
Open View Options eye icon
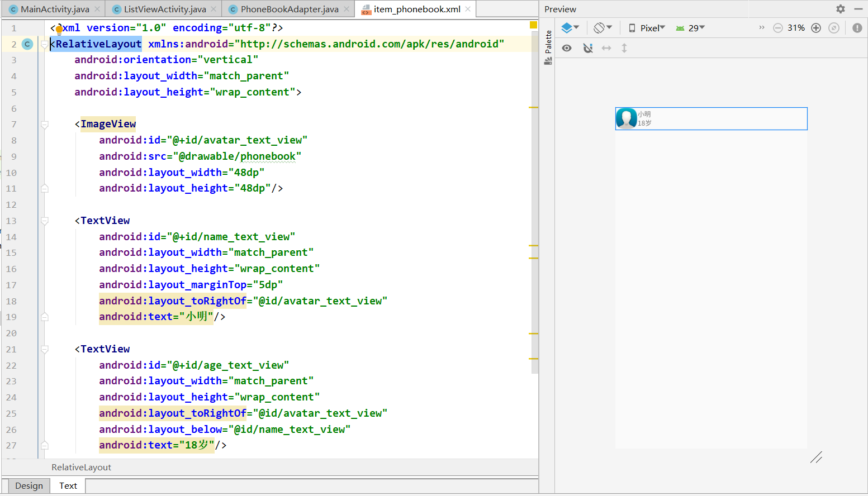click(567, 48)
